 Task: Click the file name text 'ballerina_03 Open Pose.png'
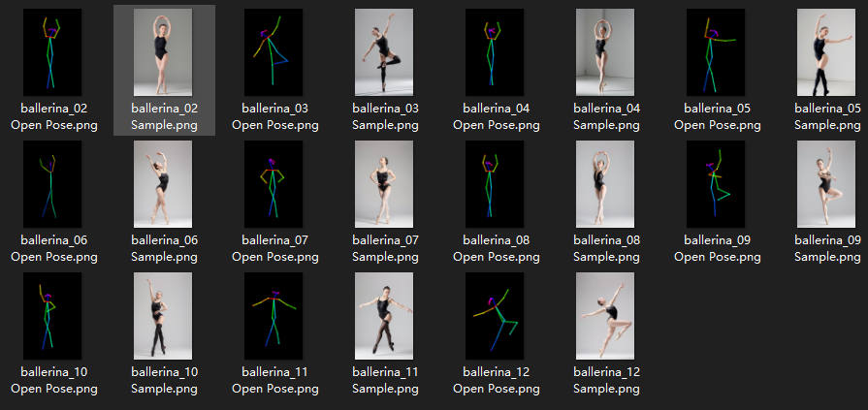tap(275, 116)
